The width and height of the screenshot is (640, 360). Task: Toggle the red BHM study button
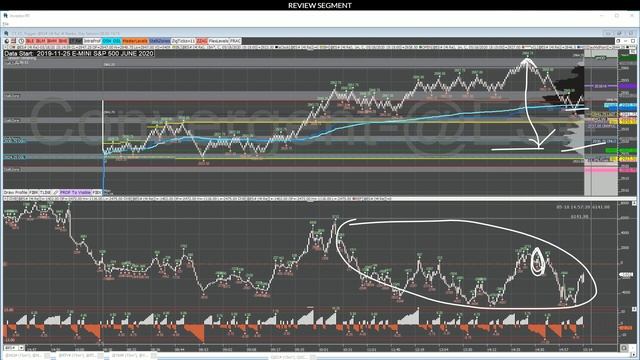click(52, 41)
